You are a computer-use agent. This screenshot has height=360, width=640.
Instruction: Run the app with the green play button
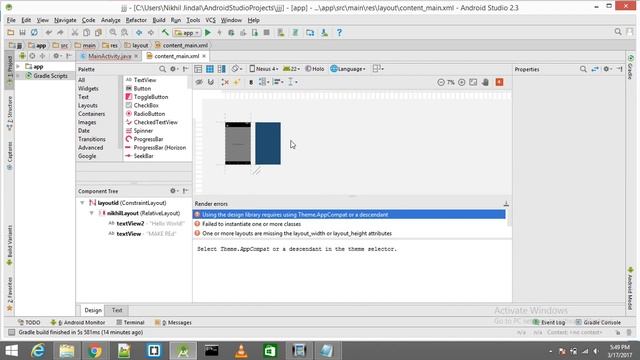(208, 33)
